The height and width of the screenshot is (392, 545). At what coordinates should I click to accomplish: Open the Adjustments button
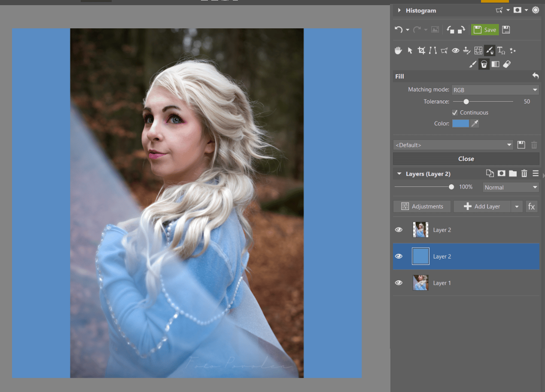pos(422,207)
